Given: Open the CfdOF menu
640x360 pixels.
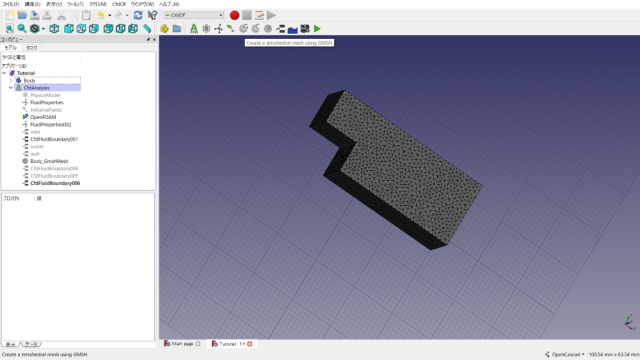Looking at the screenshot, I should pos(119,4).
